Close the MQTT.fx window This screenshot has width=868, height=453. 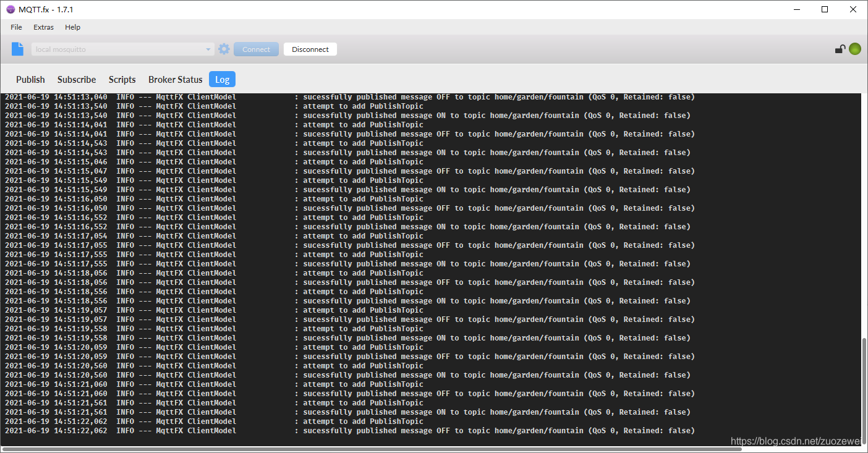[x=853, y=9]
